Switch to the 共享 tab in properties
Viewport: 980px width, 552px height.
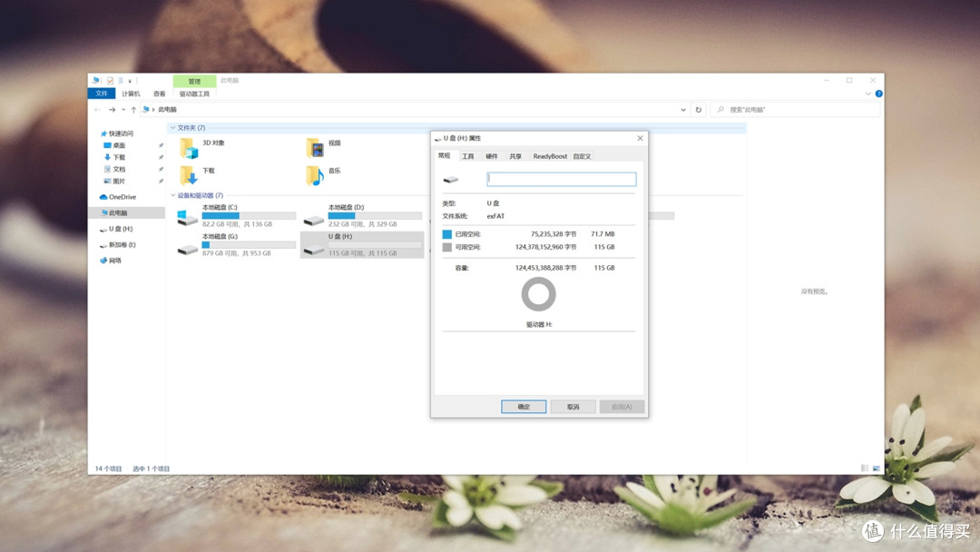[x=515, y=156]
